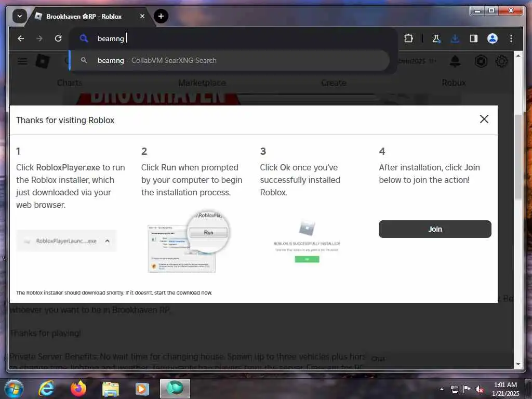Open the clock showing 1:01 AM

tap(506, 389)
